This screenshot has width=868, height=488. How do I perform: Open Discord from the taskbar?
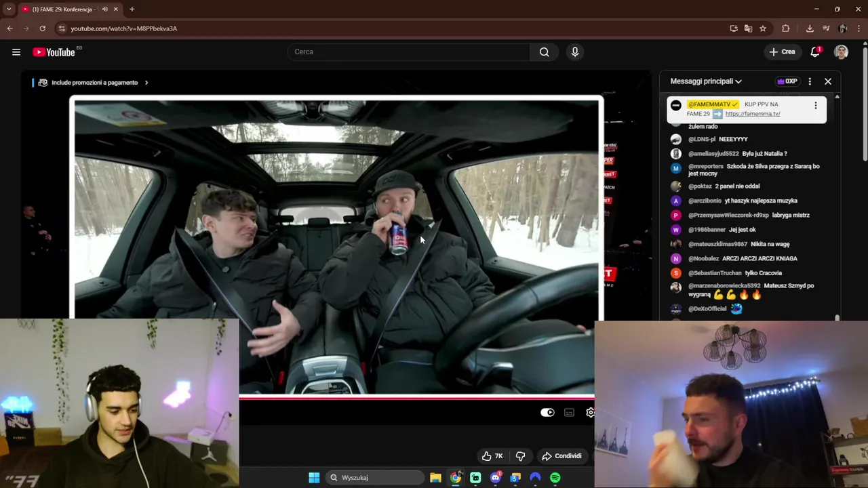coord(496,478)
